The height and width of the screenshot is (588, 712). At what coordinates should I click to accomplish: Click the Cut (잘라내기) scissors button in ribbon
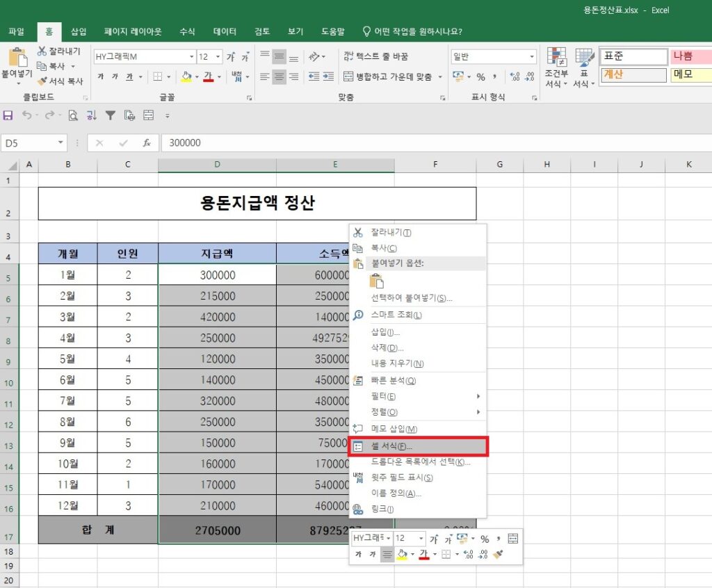pyautogui.click(x=58, y=51)
